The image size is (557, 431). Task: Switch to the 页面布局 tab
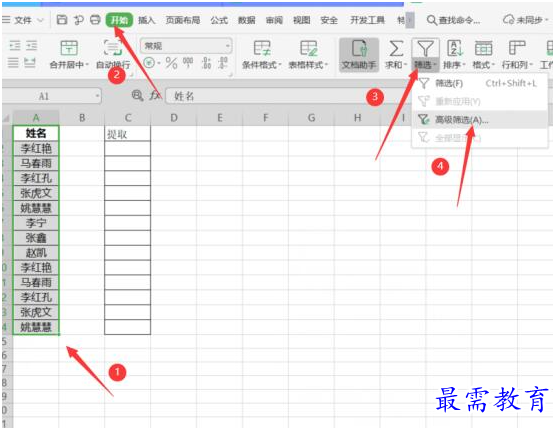[x=183, y=20]
